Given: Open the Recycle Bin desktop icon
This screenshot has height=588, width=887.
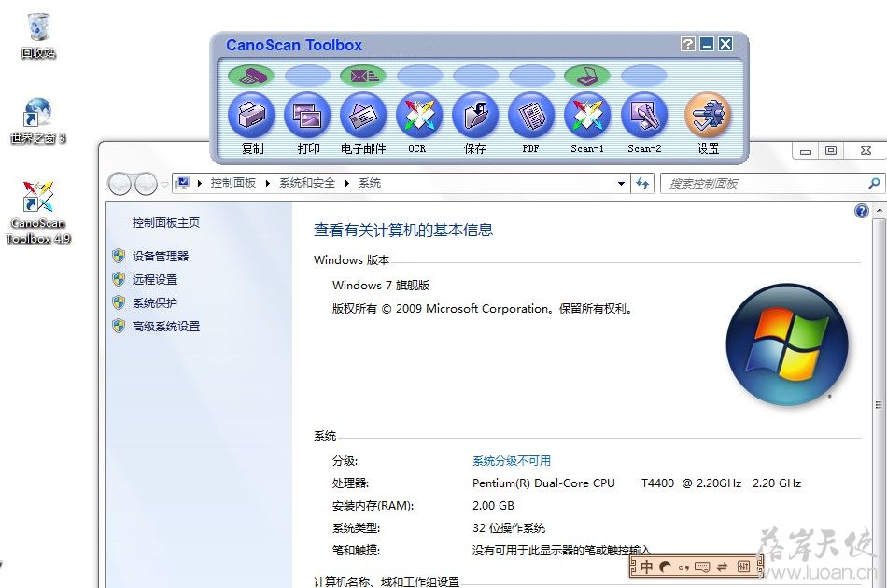Looking at the screenshot, I should 38,35.
